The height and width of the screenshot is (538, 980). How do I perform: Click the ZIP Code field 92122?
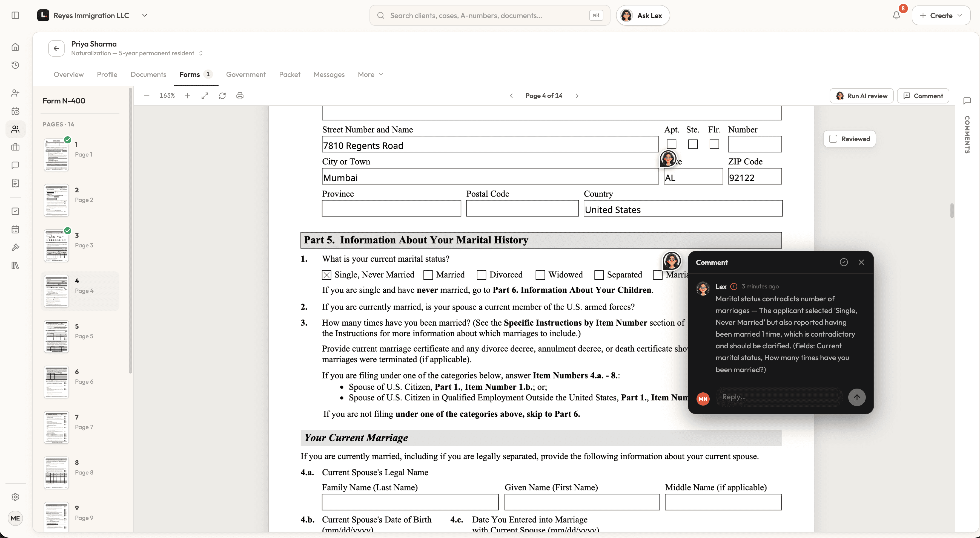[755, 177]
